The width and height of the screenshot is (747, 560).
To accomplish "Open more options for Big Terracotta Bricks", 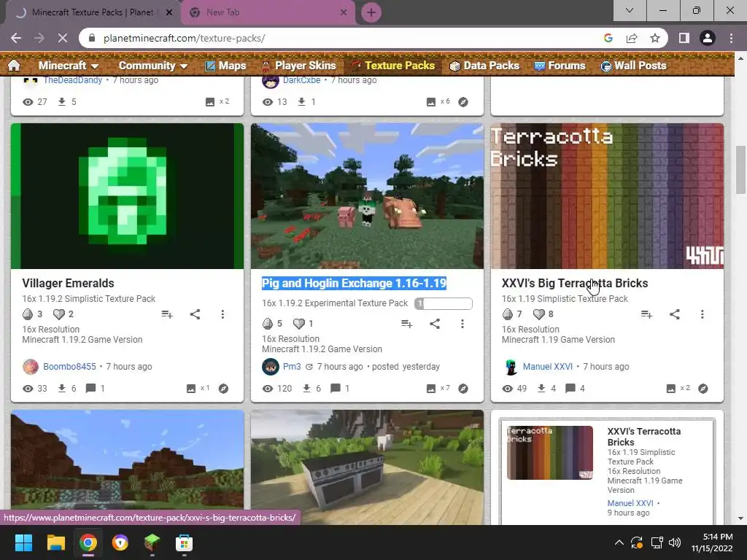I will [703, 314].
